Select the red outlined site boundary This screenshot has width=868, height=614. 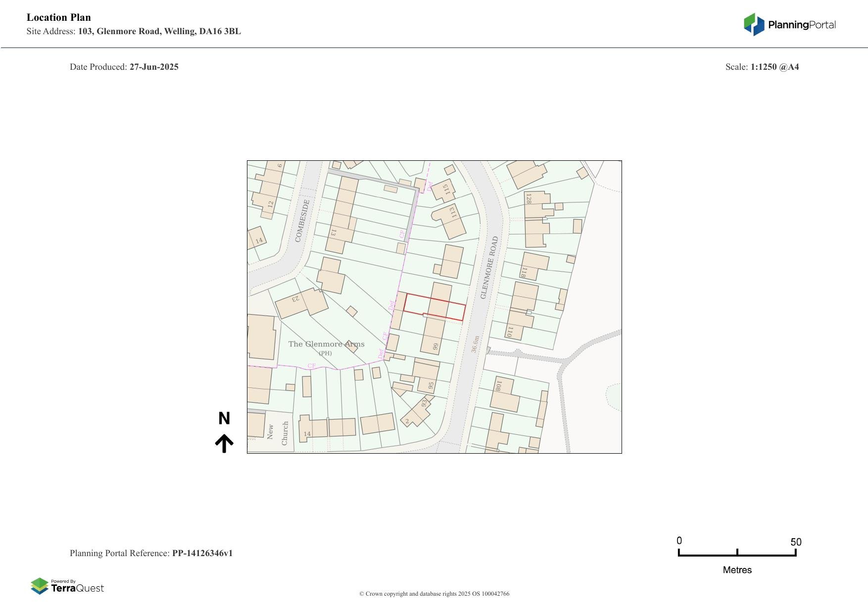(x=434, y=307)
